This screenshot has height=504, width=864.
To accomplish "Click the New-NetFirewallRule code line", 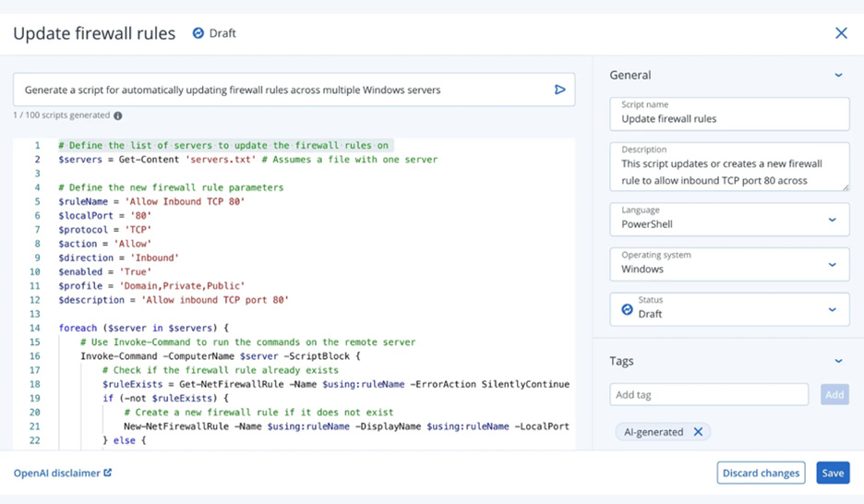I will 346,426.
